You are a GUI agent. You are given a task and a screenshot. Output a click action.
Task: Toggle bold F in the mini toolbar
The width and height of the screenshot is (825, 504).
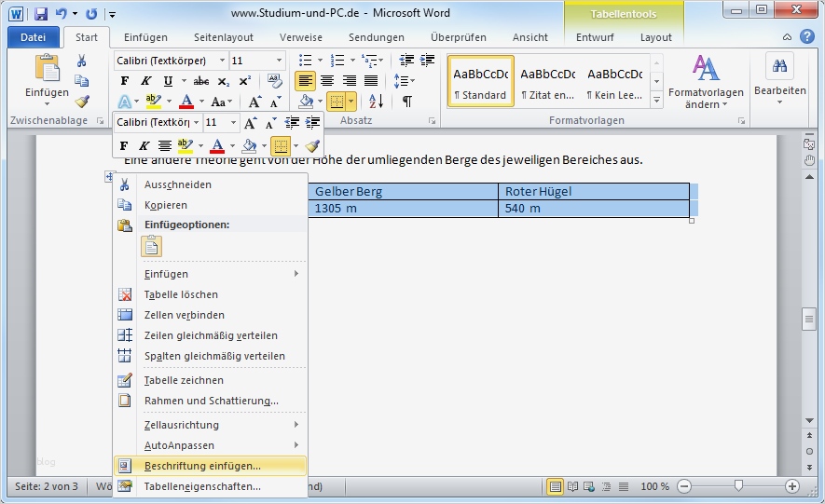pos(124,145)
